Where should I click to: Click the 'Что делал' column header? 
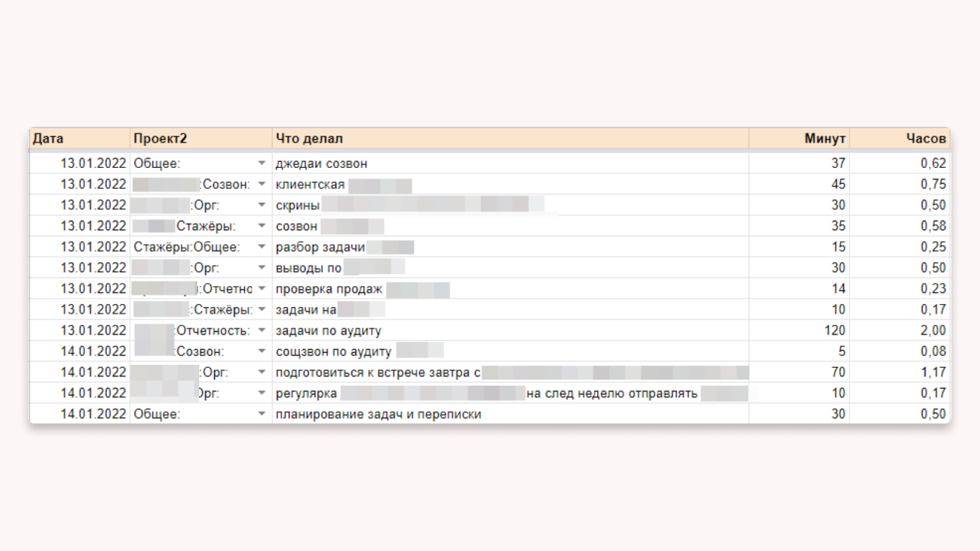510,138
